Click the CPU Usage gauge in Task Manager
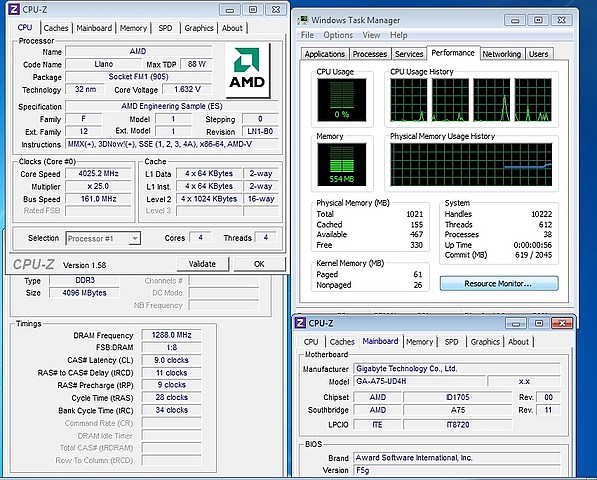The image size is (597, 480). tap(342, 100)
